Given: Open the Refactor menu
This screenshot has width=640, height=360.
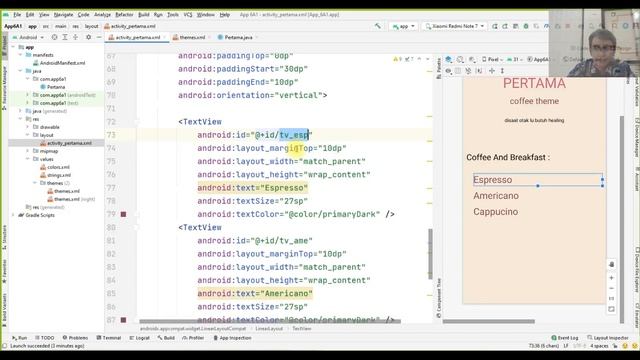Looking at the screenshot, I should coord(124,15).
